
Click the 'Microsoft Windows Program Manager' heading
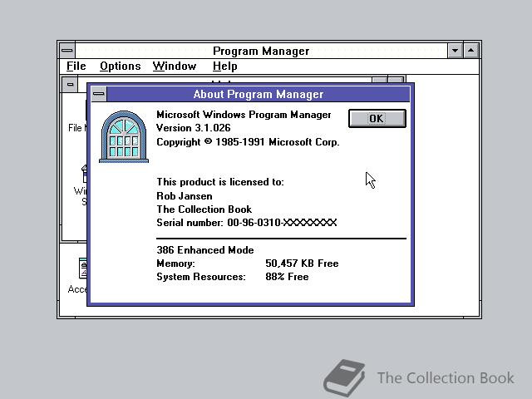244,115
